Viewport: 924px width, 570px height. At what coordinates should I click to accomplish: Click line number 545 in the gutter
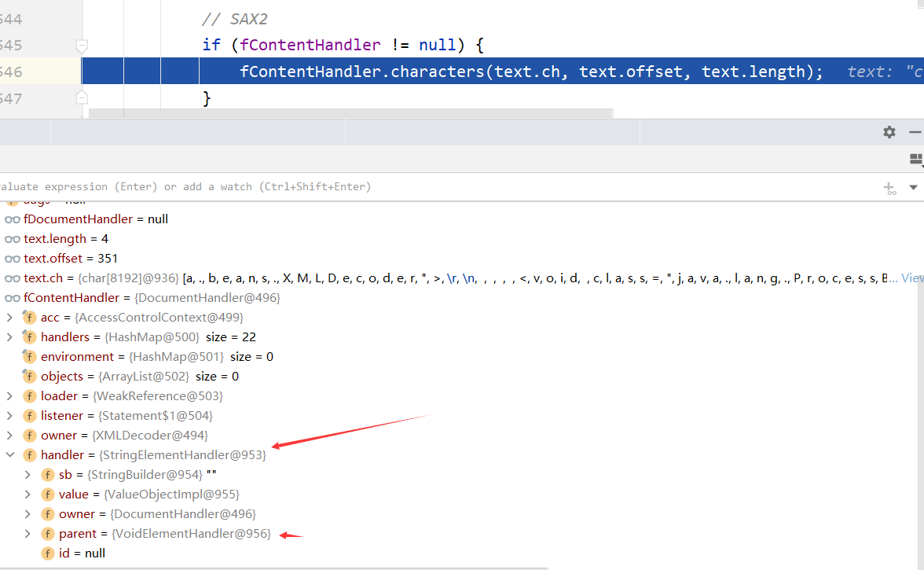click(x=11, y=46)
